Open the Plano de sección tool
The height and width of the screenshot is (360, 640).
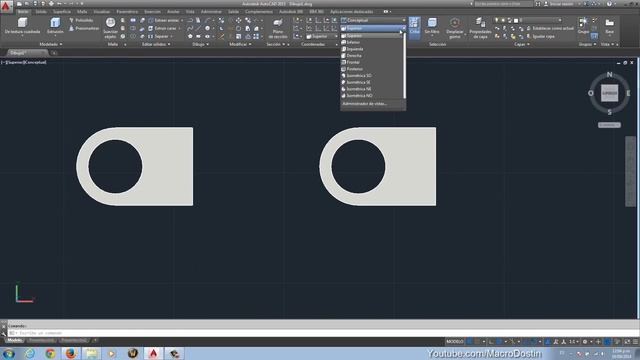coord(278,28)
